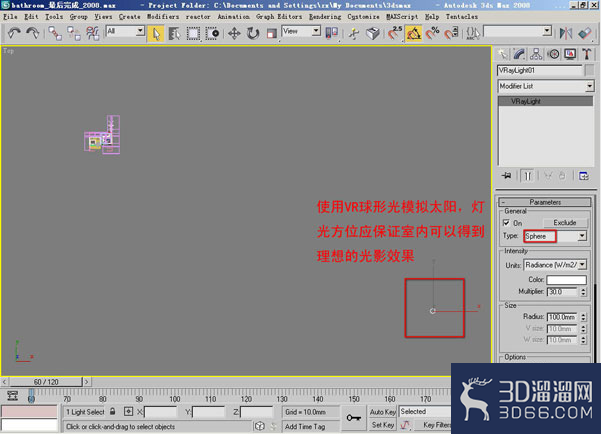Activate the Select Object arrow tool

click(156, 33)
